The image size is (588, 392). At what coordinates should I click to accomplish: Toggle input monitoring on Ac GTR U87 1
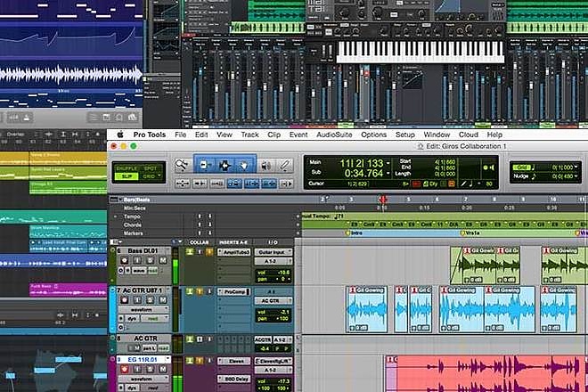pyautogui.click(x=137, y=299)
